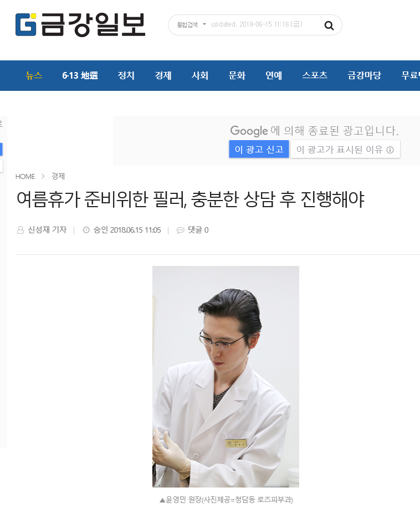Click 이 광고가 표시된 이유 button
The image size is (420, 513).
coord(345,149)
